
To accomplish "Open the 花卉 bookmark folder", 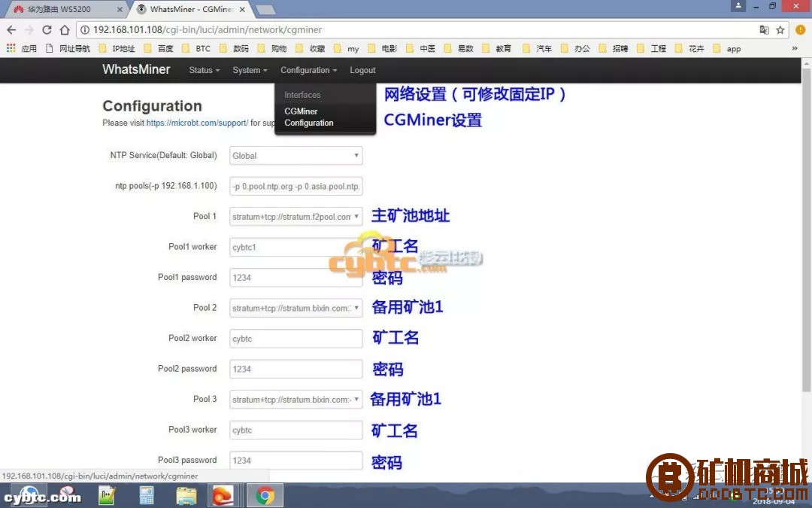I will click(x=689, y=48).
